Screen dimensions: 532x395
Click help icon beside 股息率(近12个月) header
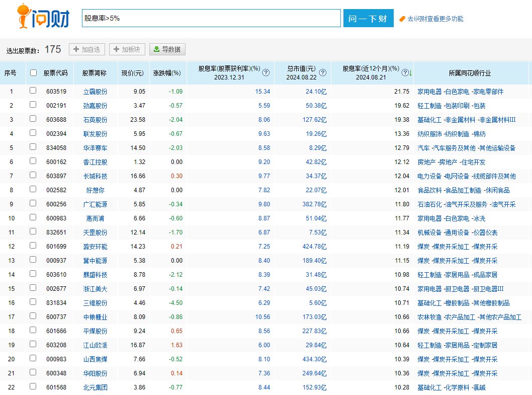click(x=404, y=72)
